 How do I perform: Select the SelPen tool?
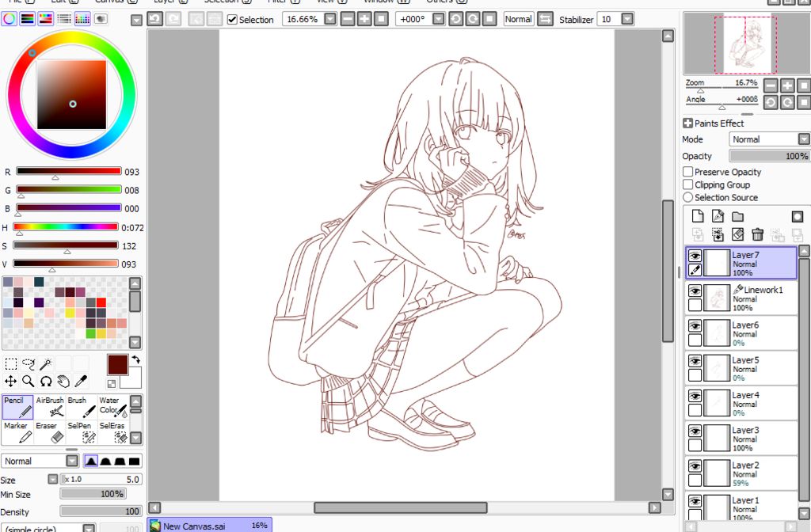[82, 432]
